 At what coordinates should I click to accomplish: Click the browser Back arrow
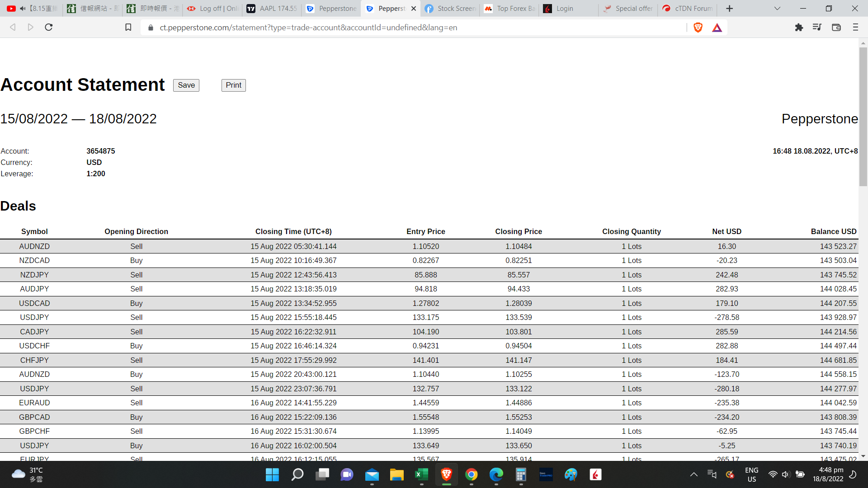[13, 28]
